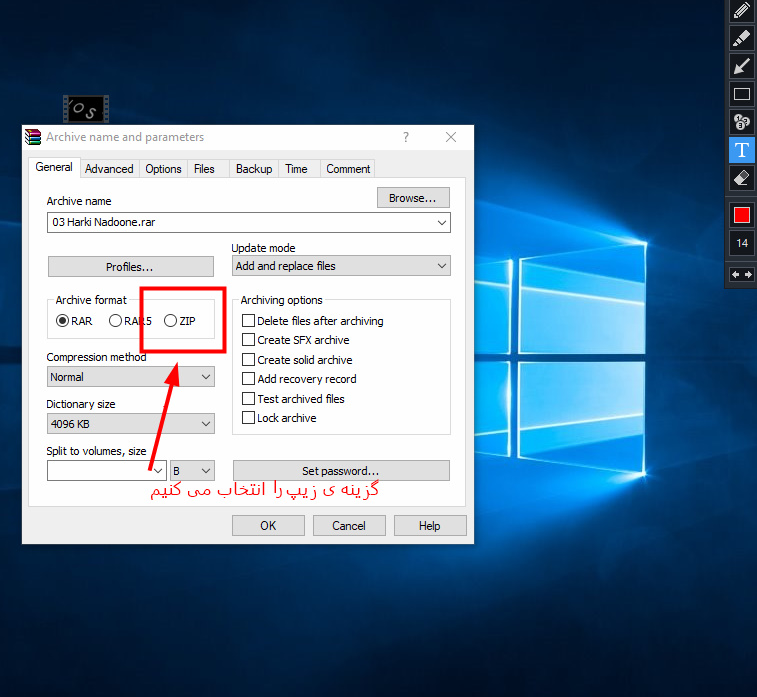
Task: Open the red color picker swatch
Action: 742,215
